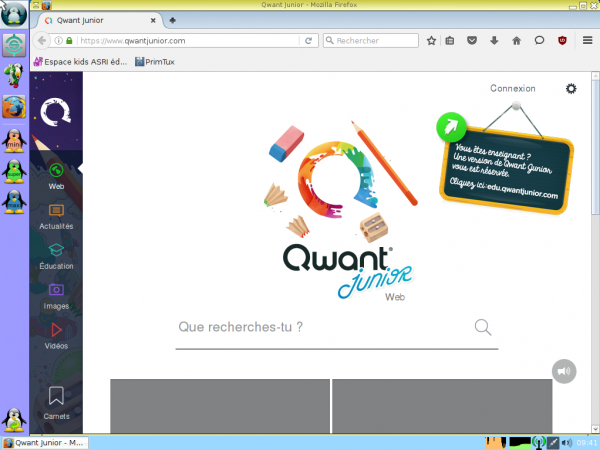Image resolution: width=600 pixels, height=450 pixels.
Task: Open the Firefox hamburger menu
Action: click(586, 41)
